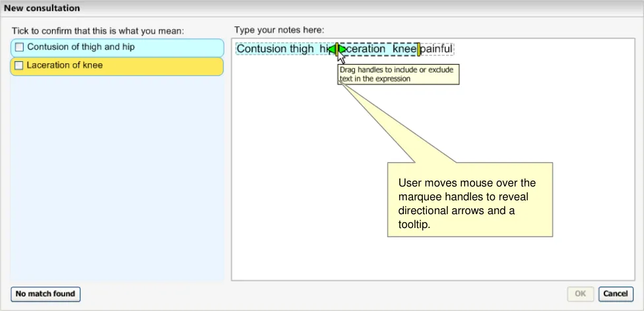Image resolution: width=644 pixels, height=311 pixels.
Task: Click the yellow marquee handle after 'knee'
Action: point(418,49)
